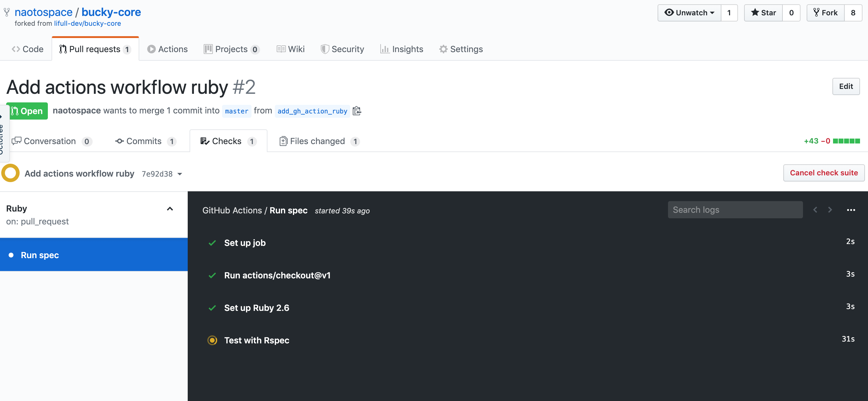View the watchers count 1
Screen dimensions: 868x401
click(729, 13)
